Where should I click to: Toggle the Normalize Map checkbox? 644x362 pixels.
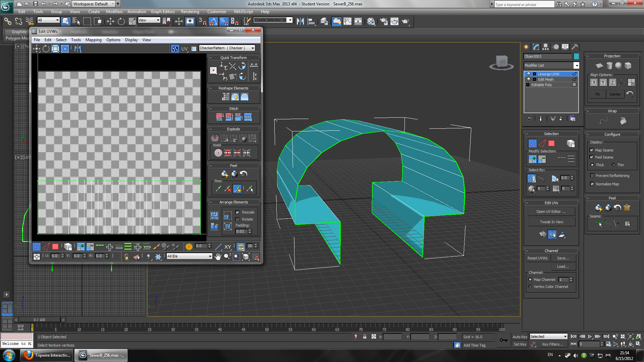592,184
